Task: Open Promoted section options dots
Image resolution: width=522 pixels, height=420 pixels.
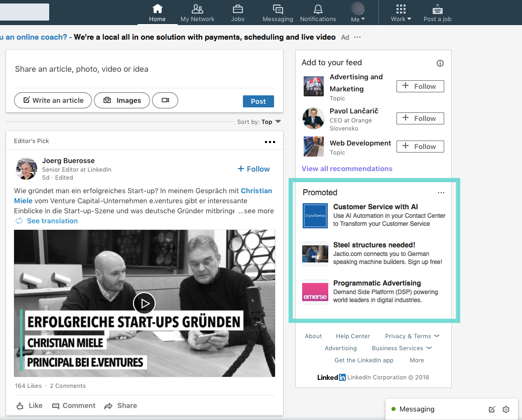Action: coord(441,193)
